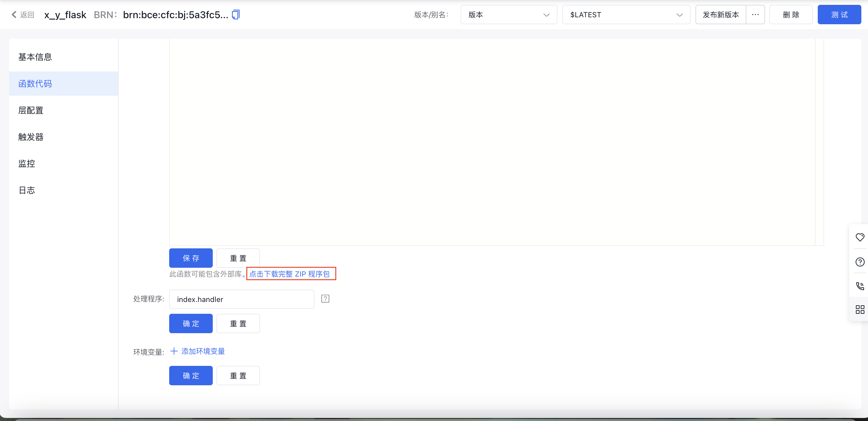Click the phone contact icon in side panel
Viewport: 868px width, 421px height.
(860, 286)
